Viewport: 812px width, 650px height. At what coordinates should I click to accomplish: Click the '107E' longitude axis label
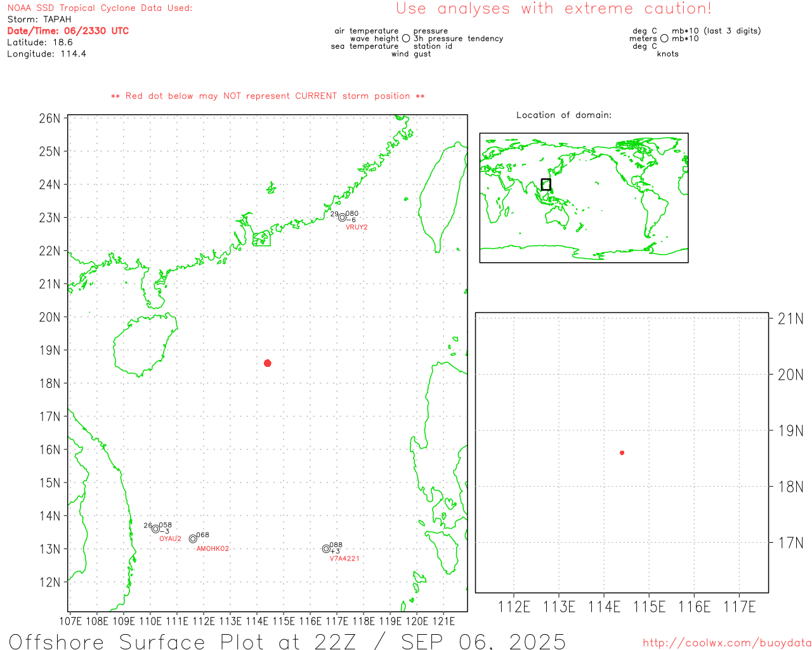(x=70, y=621)
